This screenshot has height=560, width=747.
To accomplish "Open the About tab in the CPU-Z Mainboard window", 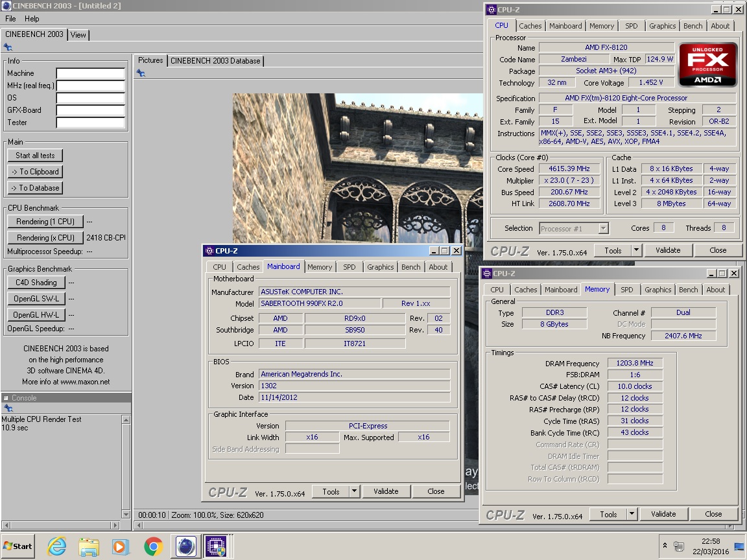I will click(438, 267).
